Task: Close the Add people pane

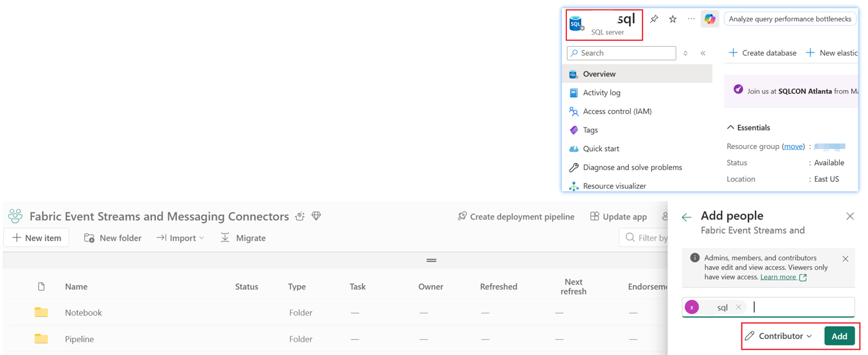Action: pyautogui.click(x=850, y=216)
